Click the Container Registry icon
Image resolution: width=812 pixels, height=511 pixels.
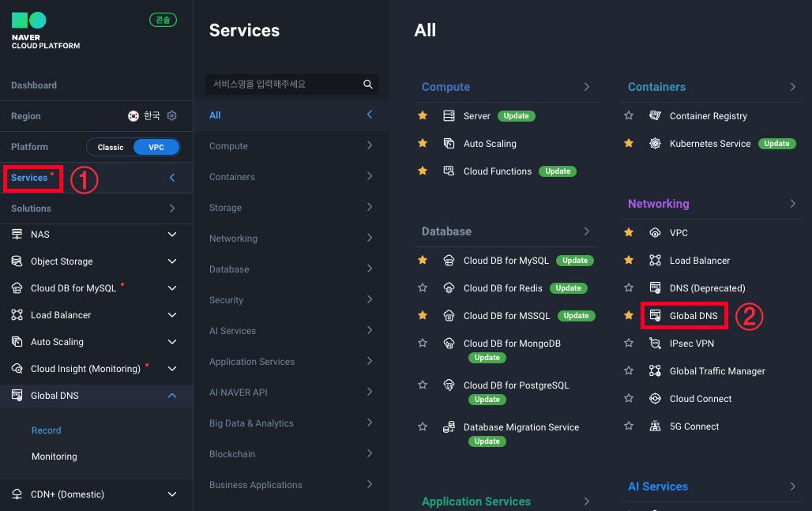point(655,115)
